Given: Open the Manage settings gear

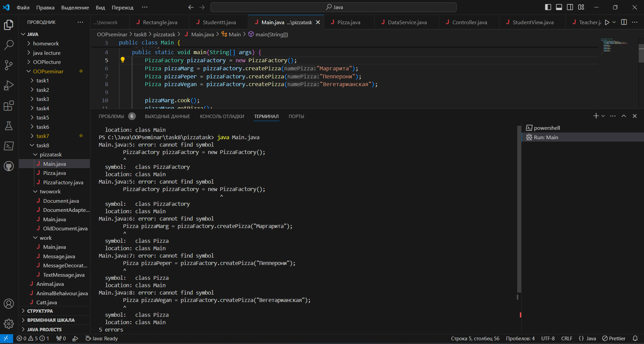Looking at the screenshot, I should [x=9, y=324].
